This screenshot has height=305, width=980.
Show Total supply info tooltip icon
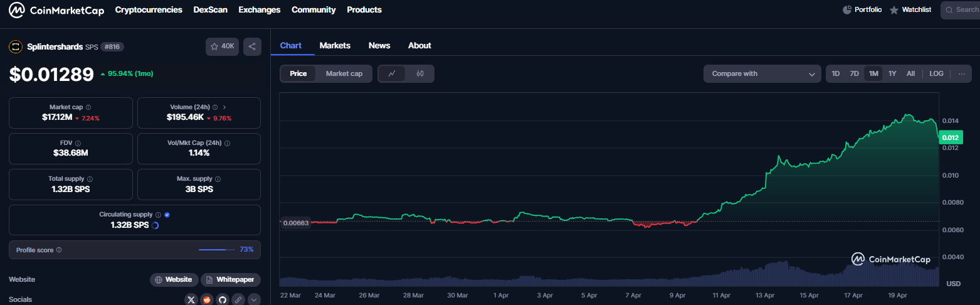[x=90, y=179]
